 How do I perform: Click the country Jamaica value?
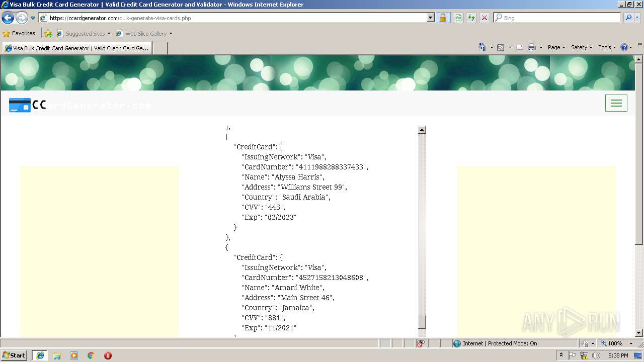296,308
